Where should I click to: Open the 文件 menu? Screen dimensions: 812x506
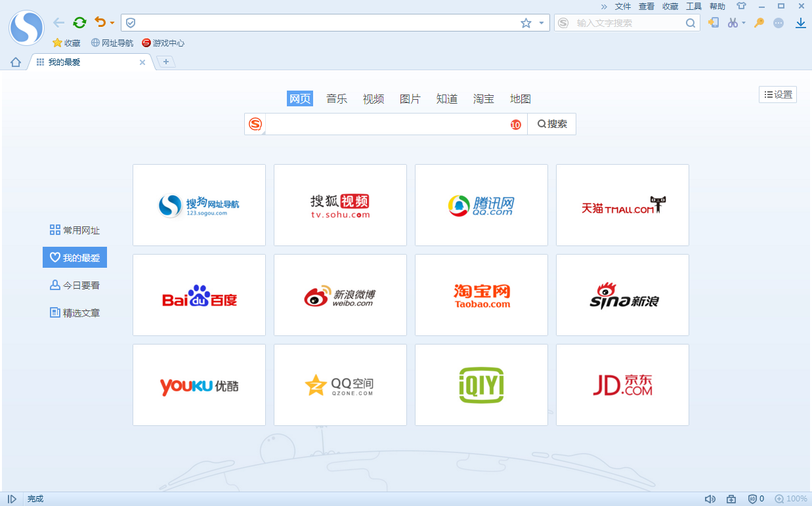tap(623, 7)
